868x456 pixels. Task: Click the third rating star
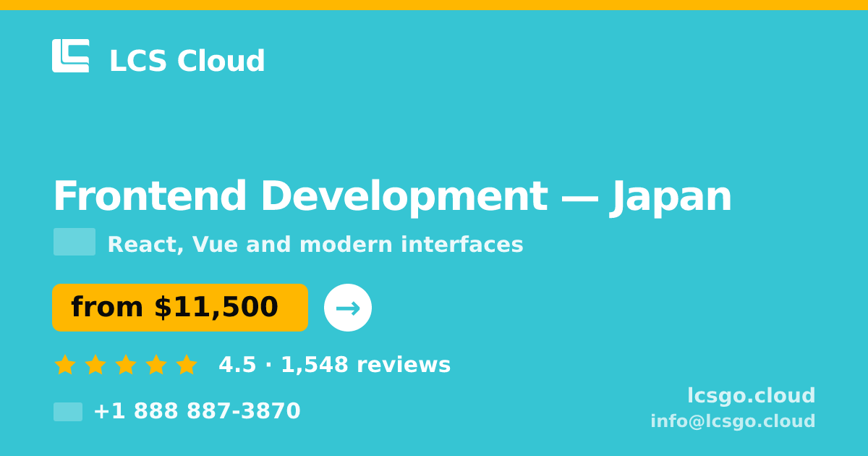point(126,365)
